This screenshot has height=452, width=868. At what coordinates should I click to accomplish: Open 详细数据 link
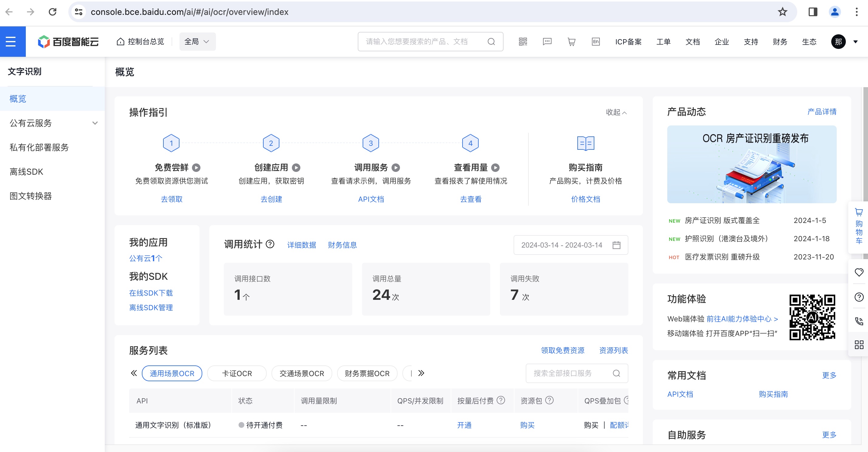pos(302,245)
